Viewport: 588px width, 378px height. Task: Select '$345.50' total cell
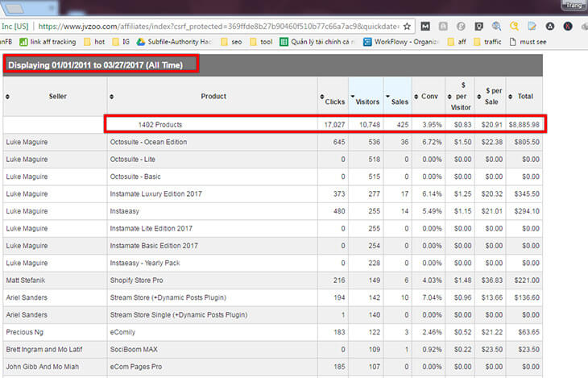[524, 194]
